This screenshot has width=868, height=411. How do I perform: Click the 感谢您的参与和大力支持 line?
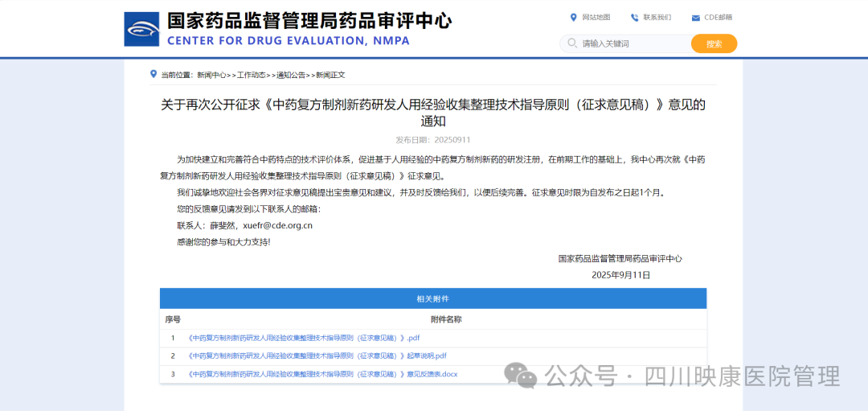coord(223,242)
